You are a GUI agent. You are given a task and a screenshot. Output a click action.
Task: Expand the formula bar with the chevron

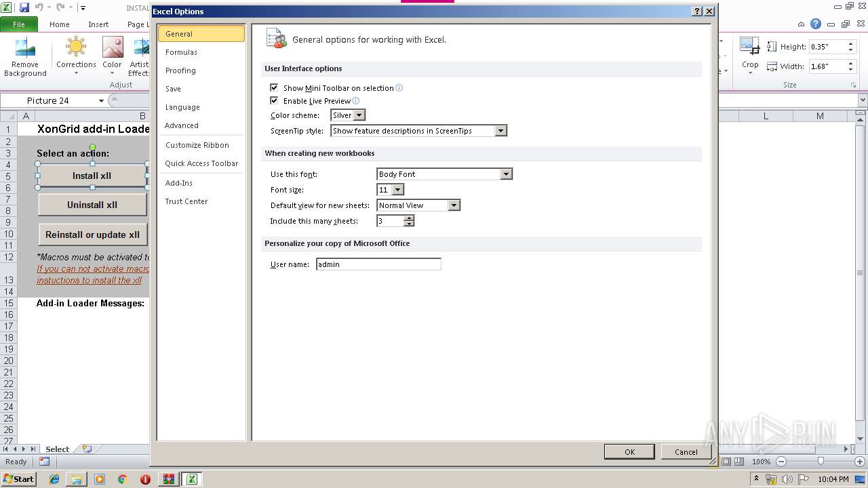point(863,101)
